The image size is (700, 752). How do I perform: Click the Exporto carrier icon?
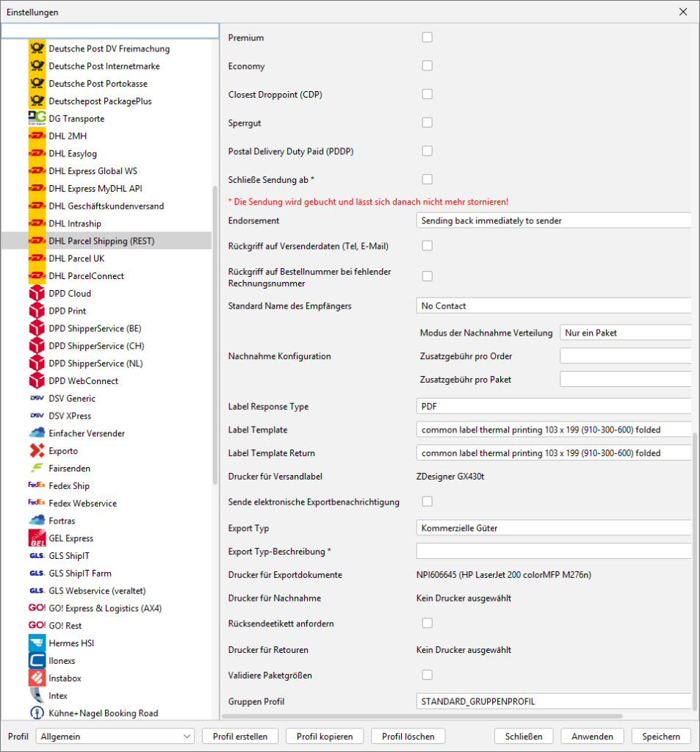(37, 451)
